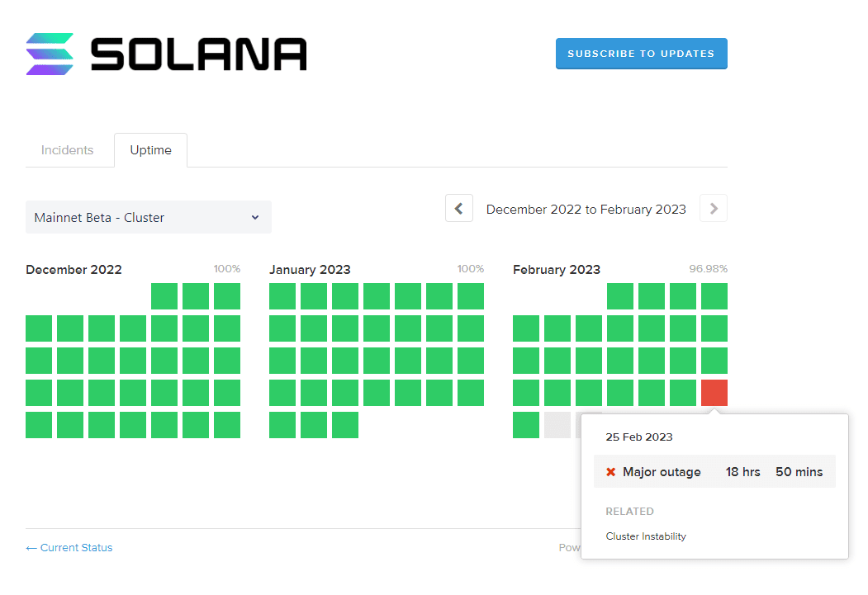Open the Cluster Instability related incident

click(x=646, y=536)
